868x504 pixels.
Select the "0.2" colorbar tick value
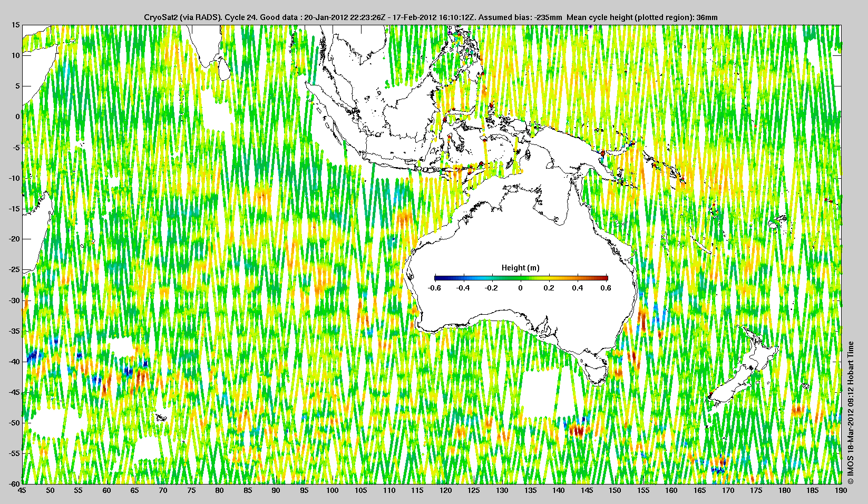point(549,288)
